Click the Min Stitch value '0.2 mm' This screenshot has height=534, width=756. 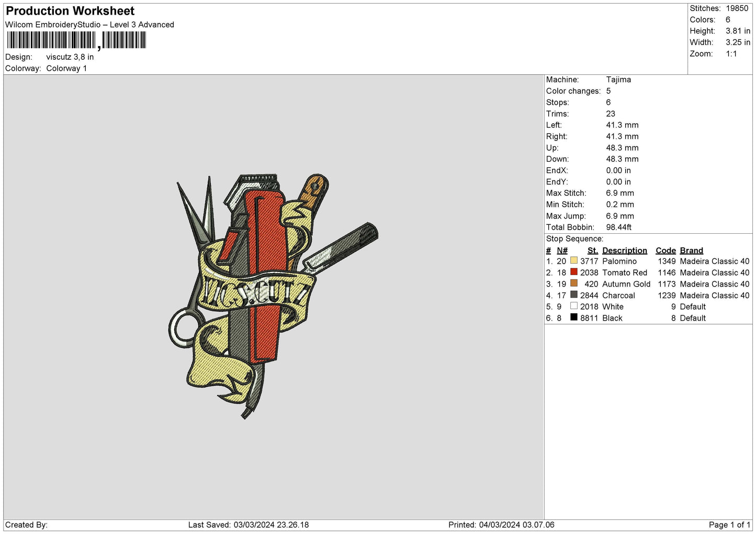pyautogui.click(x=620, y=204)
